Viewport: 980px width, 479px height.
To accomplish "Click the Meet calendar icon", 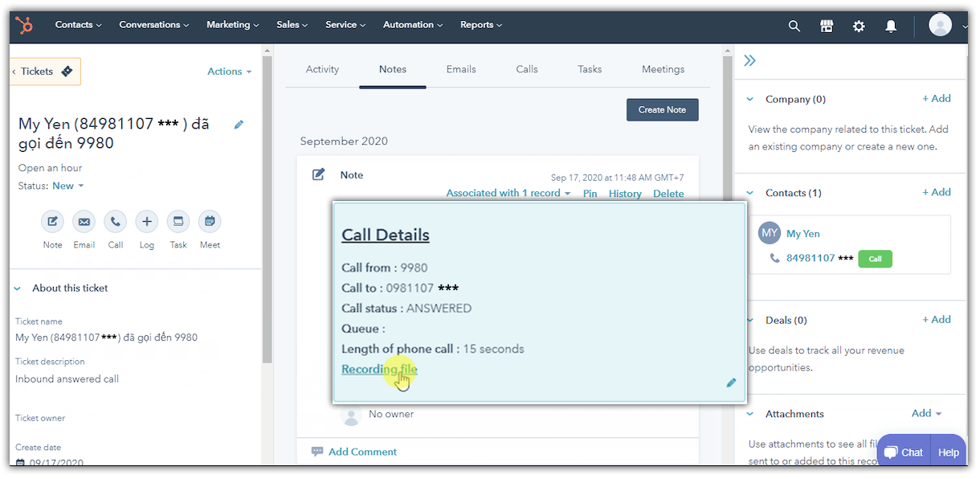I will tap(210, 222).
